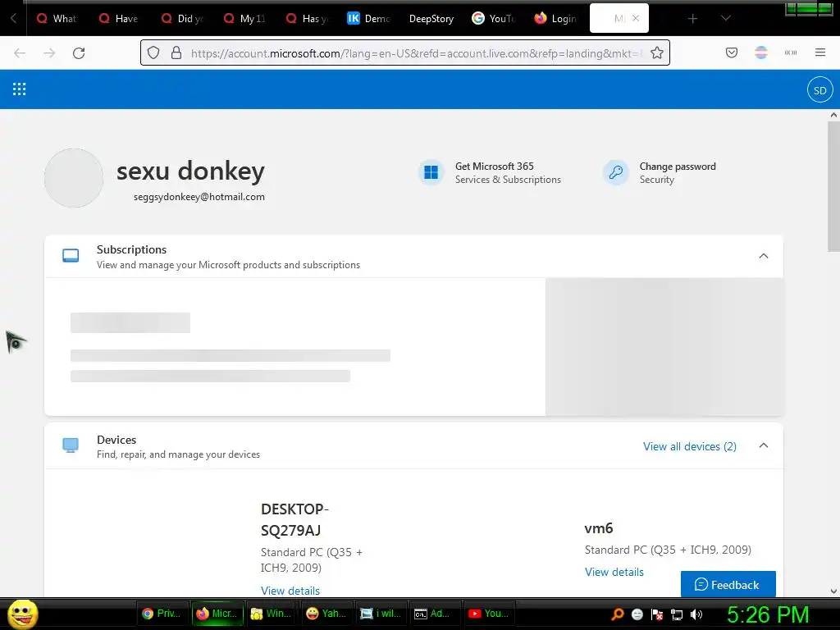Open the Microsoft apps grid launcher

click(20, 89)
